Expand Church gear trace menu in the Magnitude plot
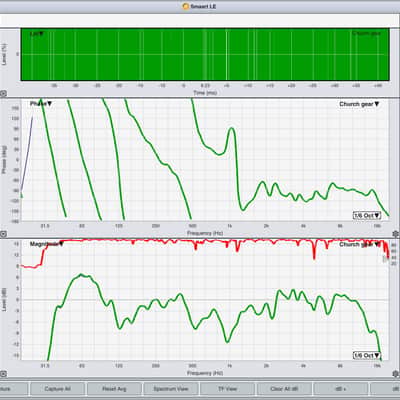The height and width of the screenshot is (400, 400). 359,244
